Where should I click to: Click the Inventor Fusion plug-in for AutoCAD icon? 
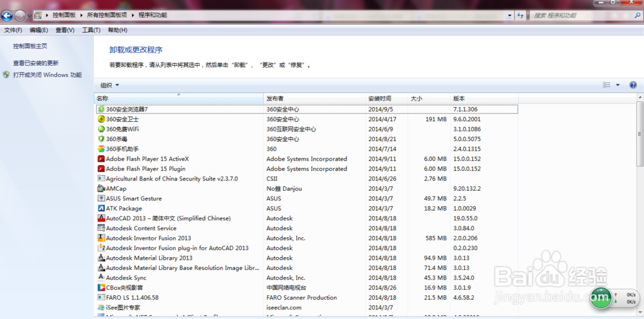101,248
